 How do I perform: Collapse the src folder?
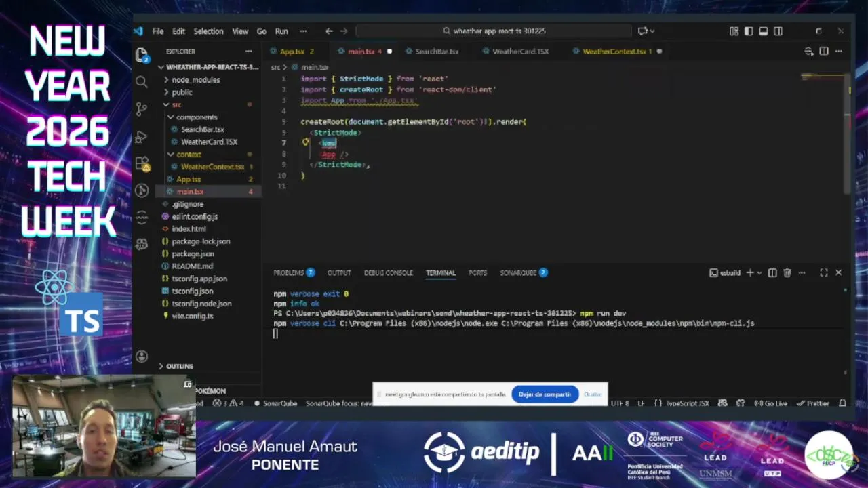[176, 105]
